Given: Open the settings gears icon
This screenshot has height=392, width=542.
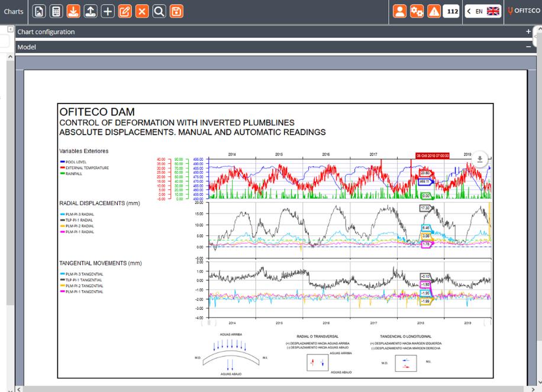Looking at the screenshot, I should [417, 11].
